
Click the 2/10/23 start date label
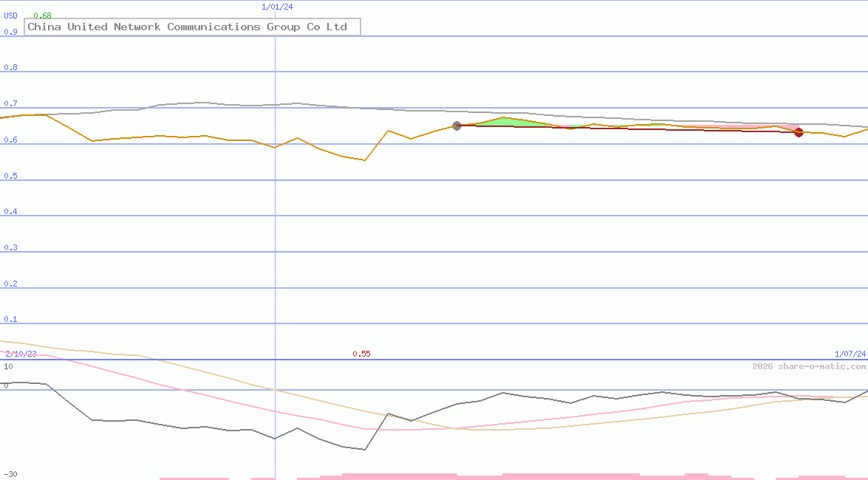click(21, 354)
